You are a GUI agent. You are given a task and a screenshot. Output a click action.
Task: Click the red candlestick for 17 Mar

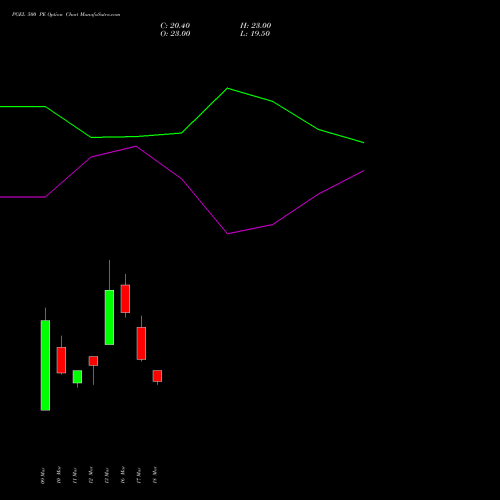(141, 343)
